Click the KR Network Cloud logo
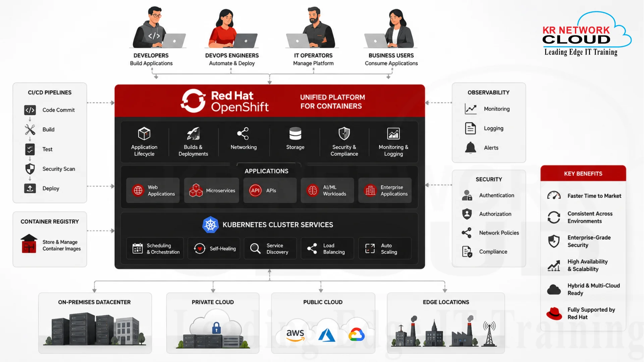The height and width of the screenshot is (362, 644). tap(587, 34)
